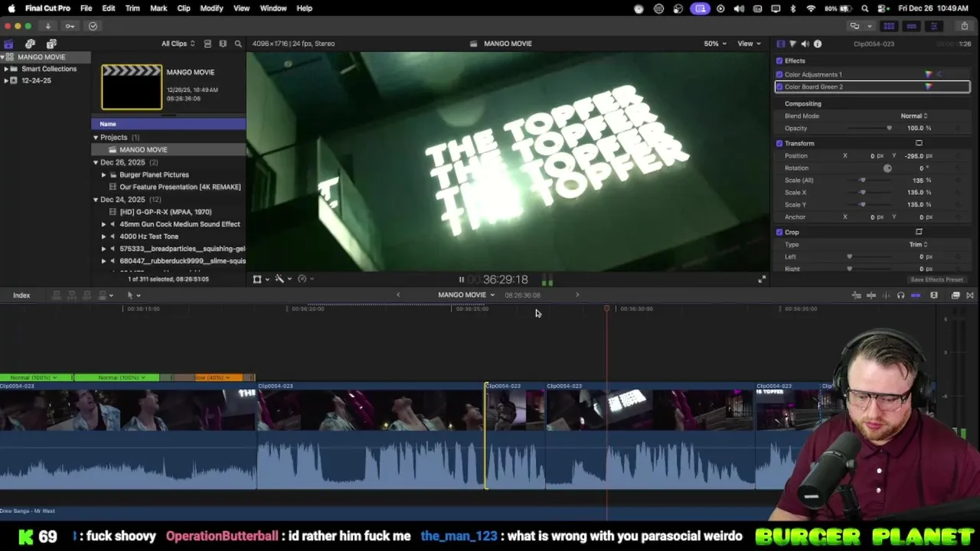Viewport: 980px width, 551px height.
Task: Open the Color Inspector triangle icon
Action: click(792, 44)
